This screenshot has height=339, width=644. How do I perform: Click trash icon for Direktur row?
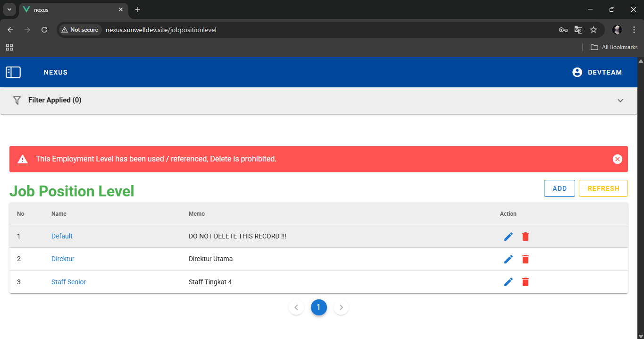(526, 259)
